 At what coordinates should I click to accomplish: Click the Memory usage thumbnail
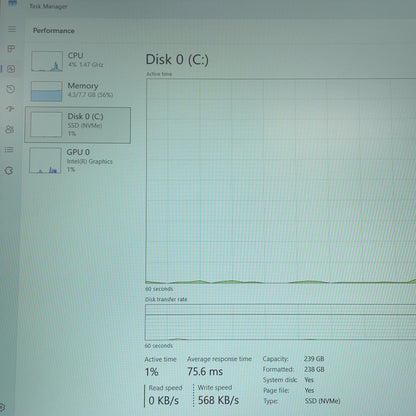[x=46, y=91]
